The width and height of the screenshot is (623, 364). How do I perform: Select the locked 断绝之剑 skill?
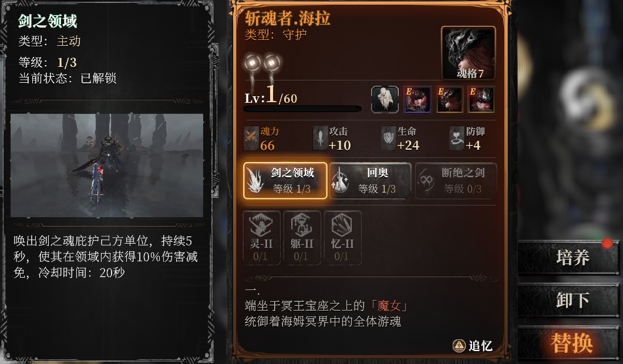click(456, 180)
